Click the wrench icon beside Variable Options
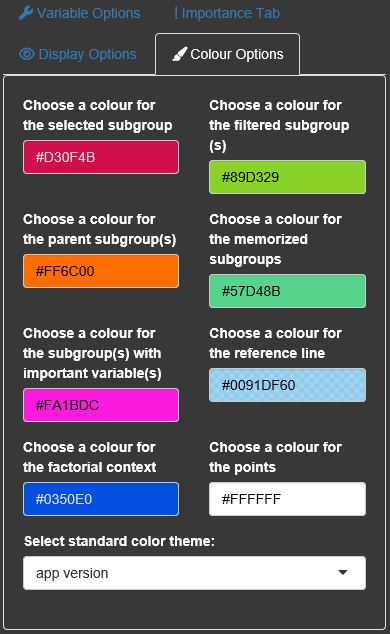390x634 pixels. [x=26, y=13]
